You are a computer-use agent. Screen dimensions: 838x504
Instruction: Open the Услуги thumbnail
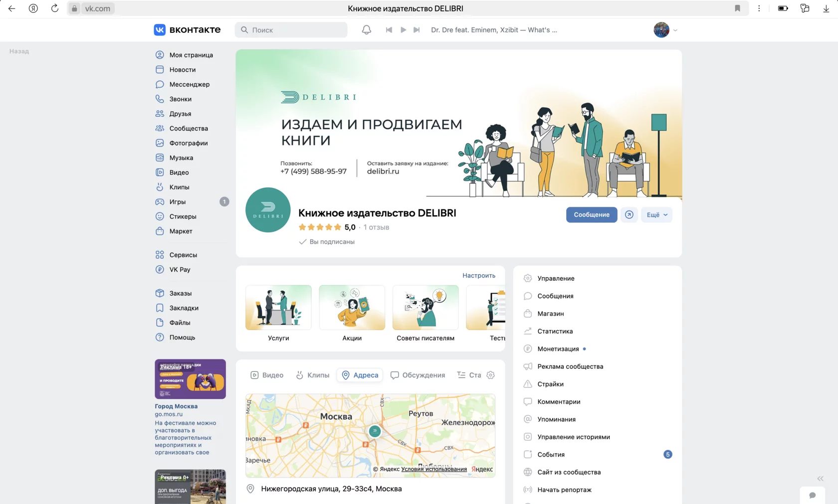(x=278, y=308)
